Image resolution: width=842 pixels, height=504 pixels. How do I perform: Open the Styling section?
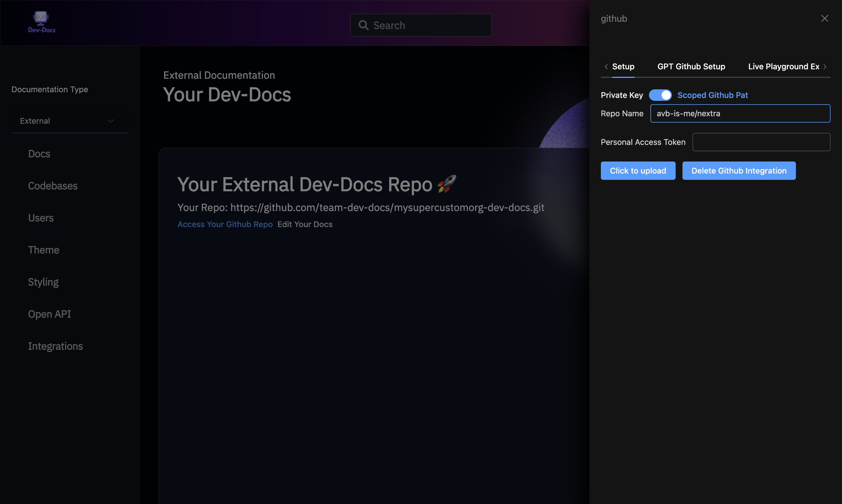[43, 282]
